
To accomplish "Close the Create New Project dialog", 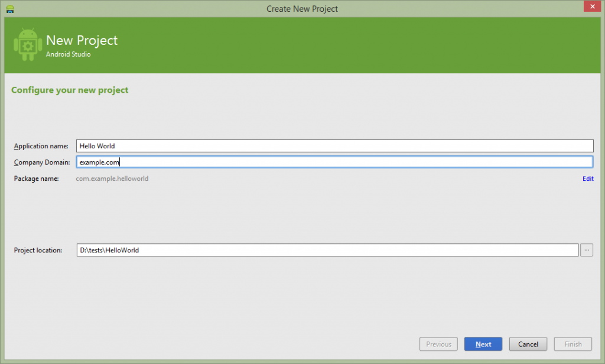I will (593, 6).
